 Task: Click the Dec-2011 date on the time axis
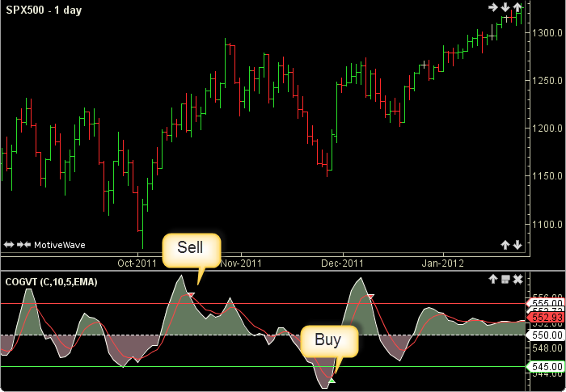(x=343, y=263)
